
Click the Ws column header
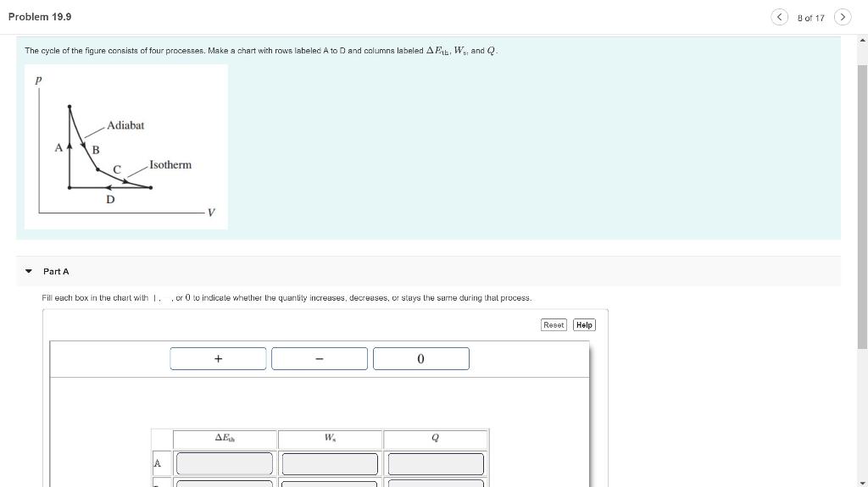click(330, 439)
